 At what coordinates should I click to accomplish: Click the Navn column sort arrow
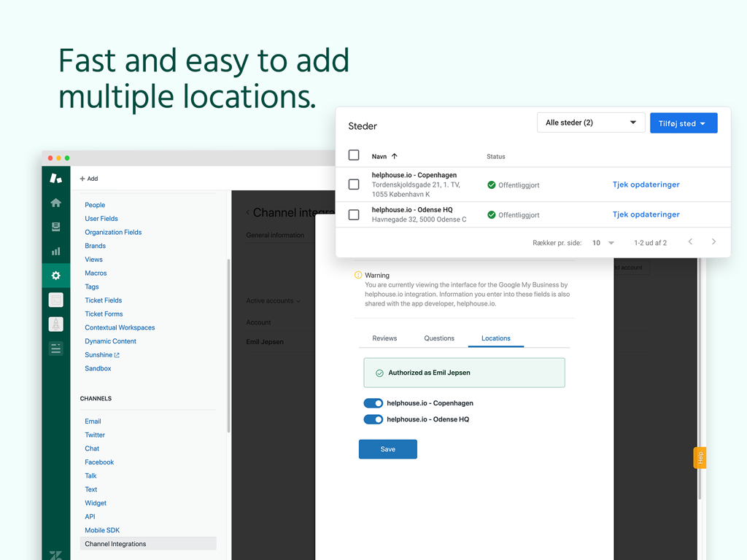point(395,156)
